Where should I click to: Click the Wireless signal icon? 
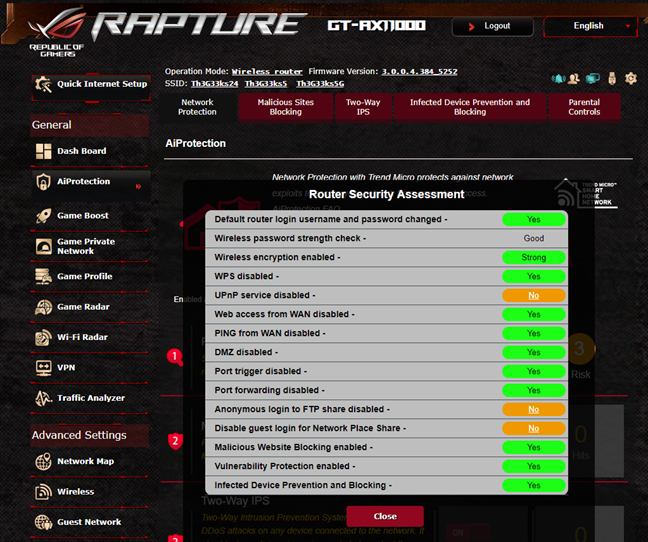(x=43, y=492)
